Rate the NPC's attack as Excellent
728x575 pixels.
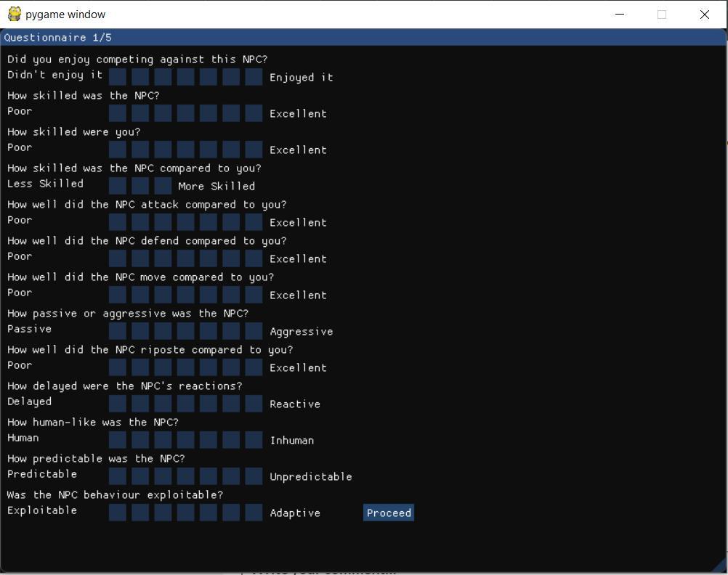[x=254, y=221]
